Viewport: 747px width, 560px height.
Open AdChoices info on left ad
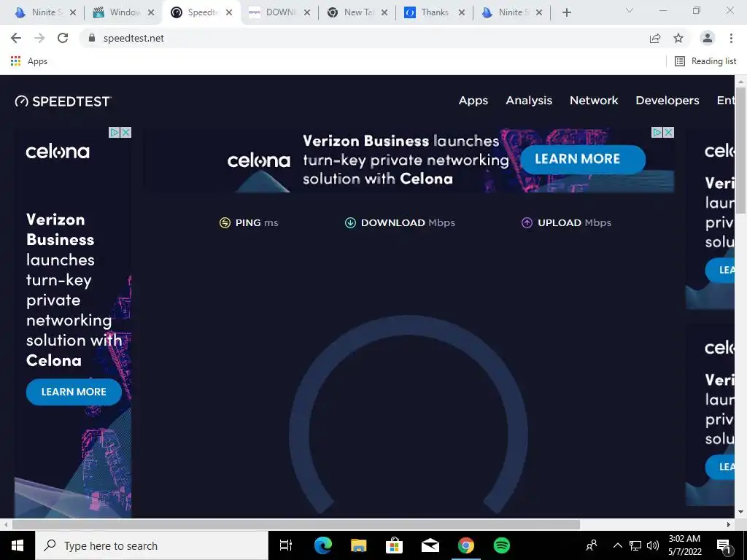(115, 133)
